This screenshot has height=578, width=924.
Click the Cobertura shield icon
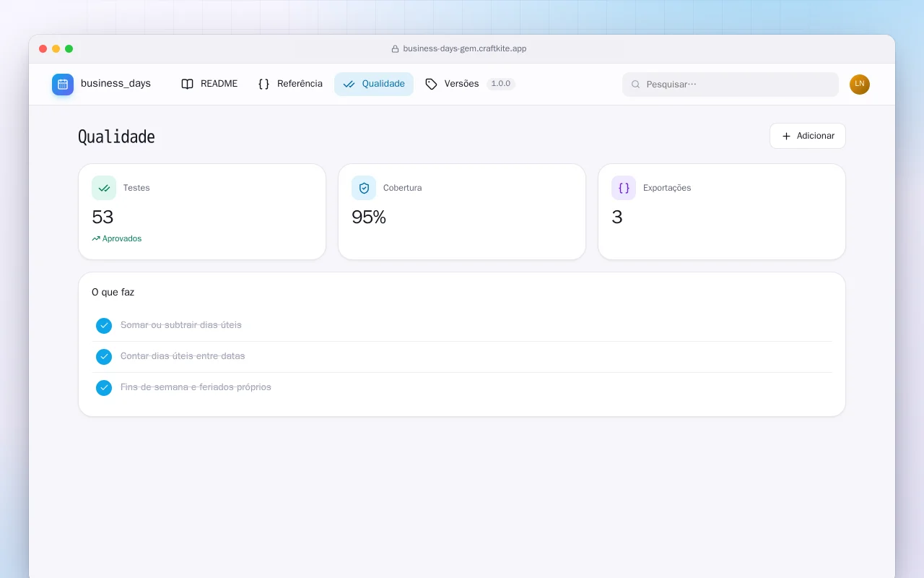(364, 188)
